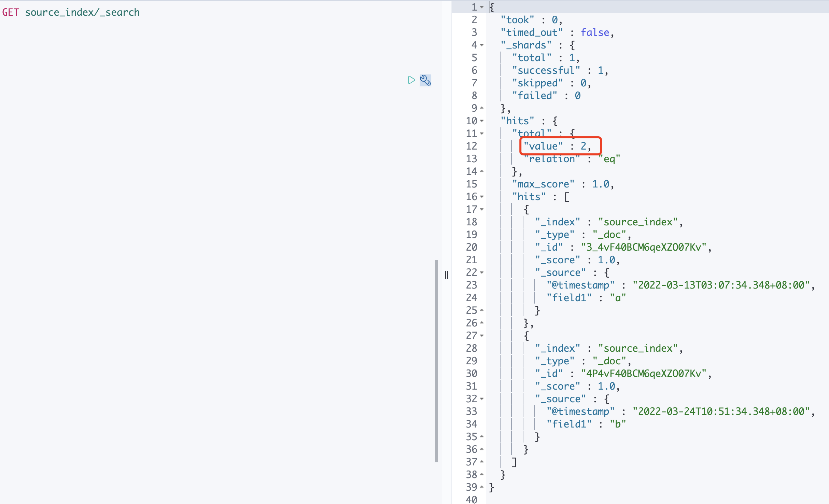Collapse first _source block, line 22
The image size is (829, 504).
coord(482,272)
